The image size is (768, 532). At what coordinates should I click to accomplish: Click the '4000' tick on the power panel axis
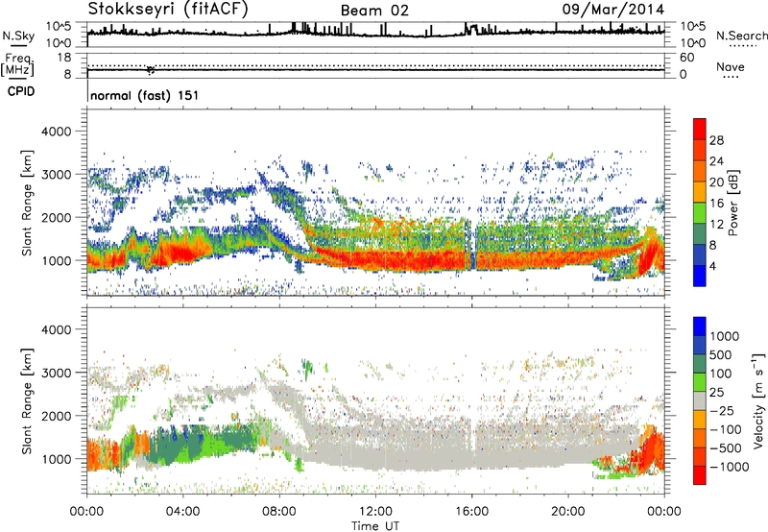click(56, 132)
